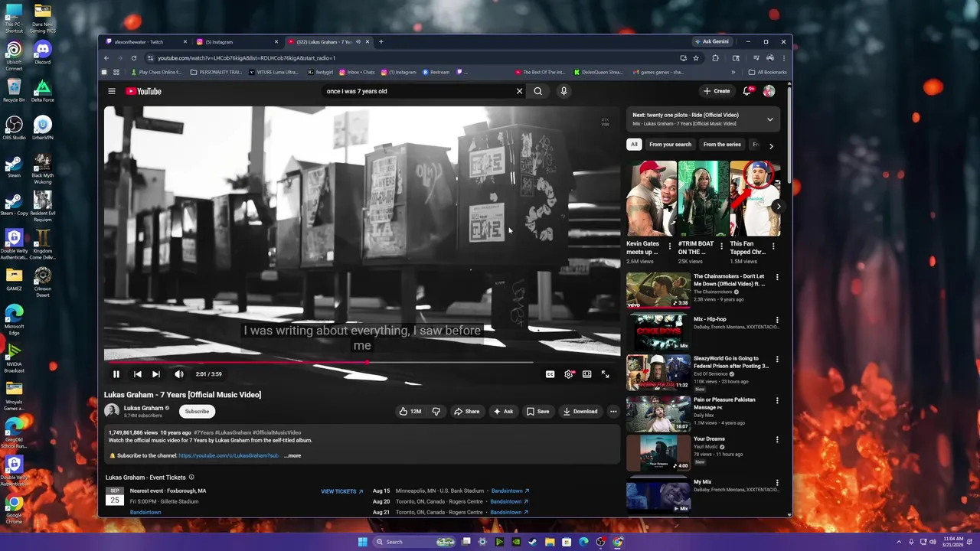Open the 'All Bookmarks' folder
The height and width of the screenshot is (551, 980).
point(767,73)
